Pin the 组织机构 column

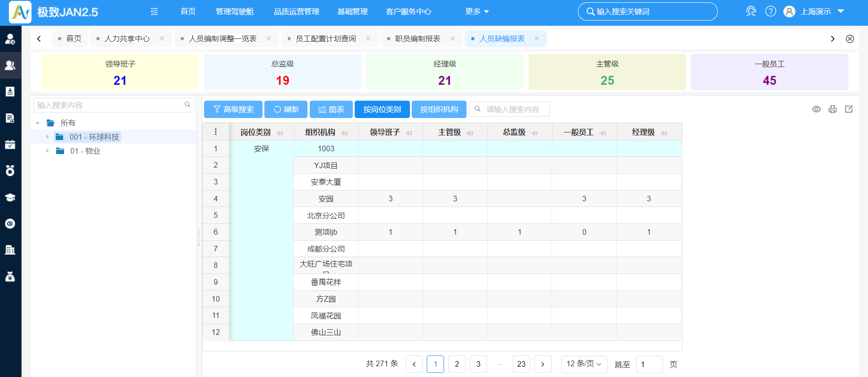(x=344, y=133)
